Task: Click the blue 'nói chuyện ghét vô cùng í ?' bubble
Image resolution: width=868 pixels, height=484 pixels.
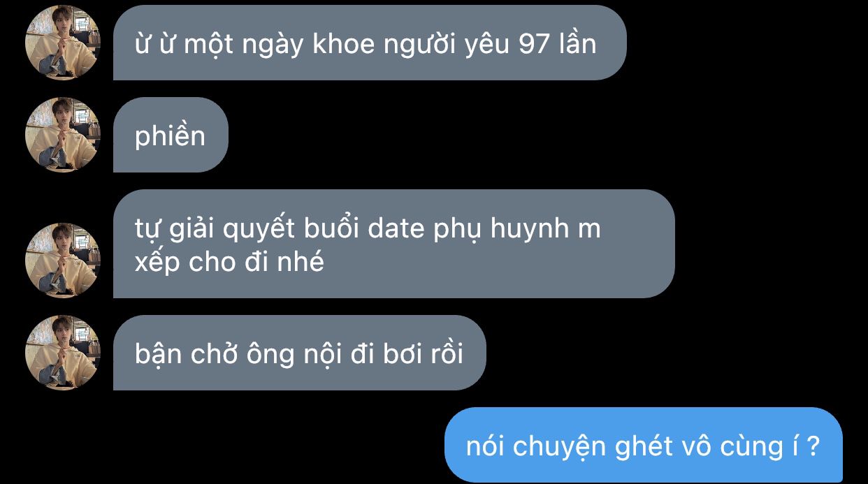Action: pos(643,445)
